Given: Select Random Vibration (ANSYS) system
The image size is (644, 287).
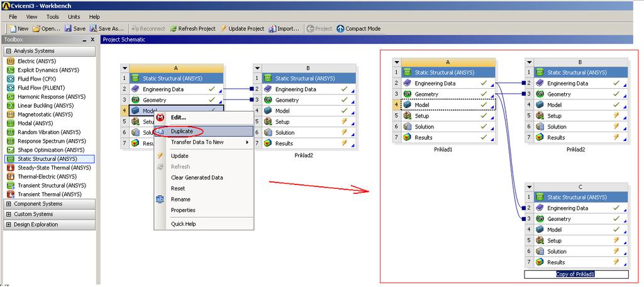Looking at the screenshot, I should tap(49, 132).
